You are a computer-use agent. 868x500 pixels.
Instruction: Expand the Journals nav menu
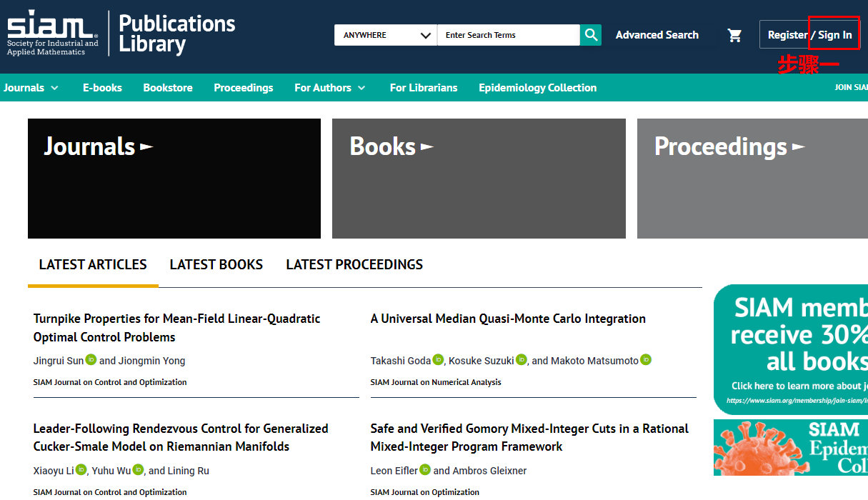tap(31, 88)
